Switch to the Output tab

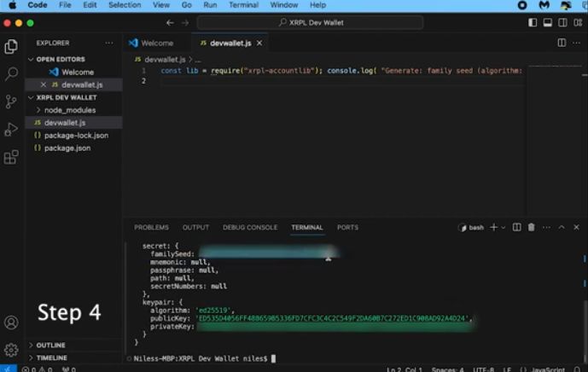[195, 227]
